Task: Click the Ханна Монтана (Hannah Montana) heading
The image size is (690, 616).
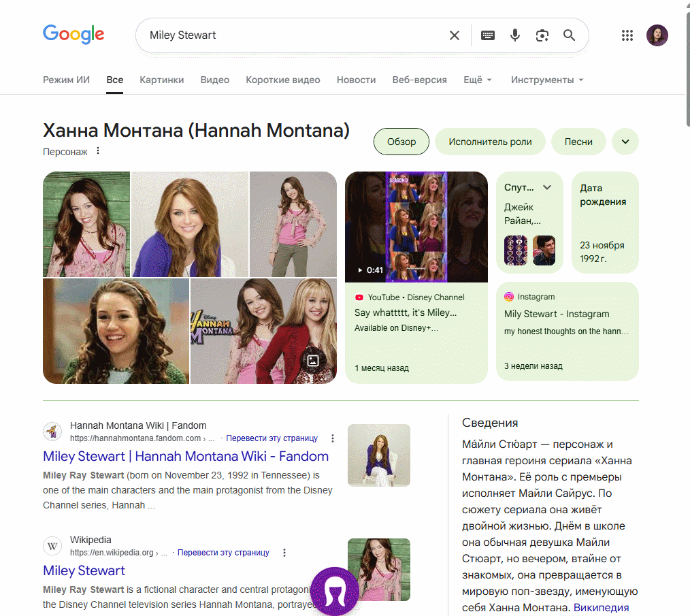Action: tap(196, 130)
